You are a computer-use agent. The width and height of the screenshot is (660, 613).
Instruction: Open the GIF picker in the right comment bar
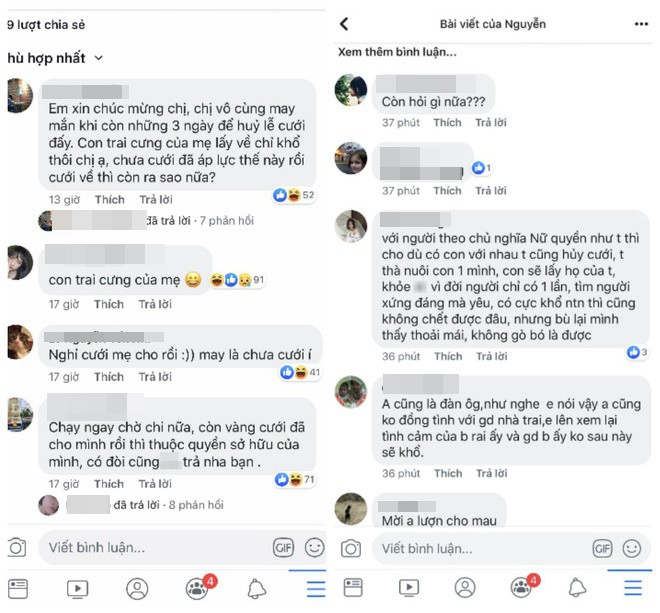click(x=602, y=549)
